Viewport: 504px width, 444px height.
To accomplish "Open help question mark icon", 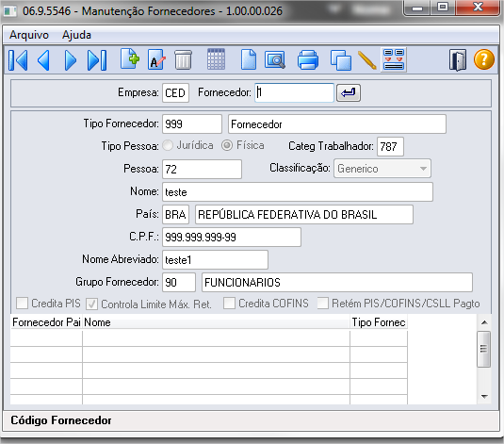I will point(484,59).
